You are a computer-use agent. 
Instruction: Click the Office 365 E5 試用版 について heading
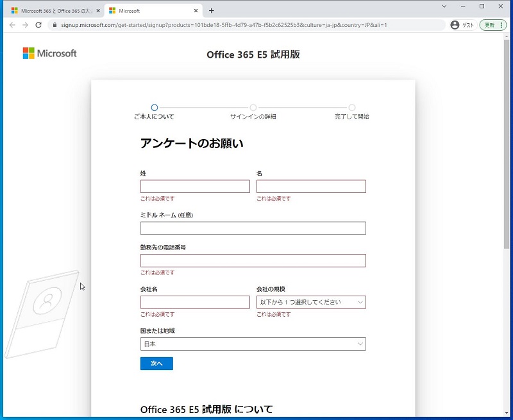coord(206,409)
